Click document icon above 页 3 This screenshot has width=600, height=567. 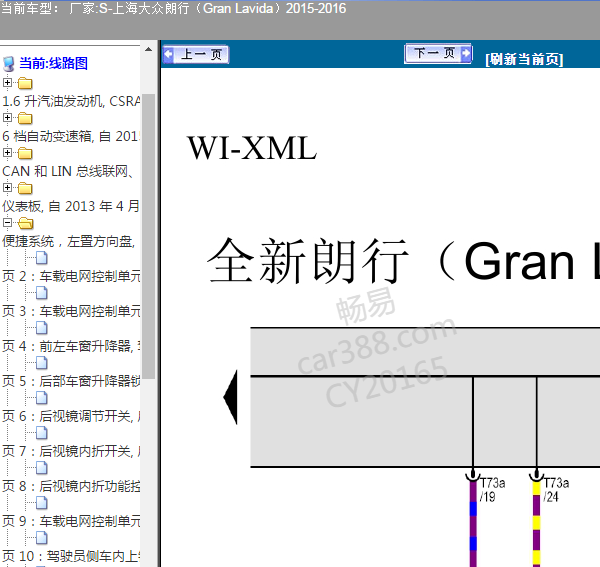coord(42,293)
